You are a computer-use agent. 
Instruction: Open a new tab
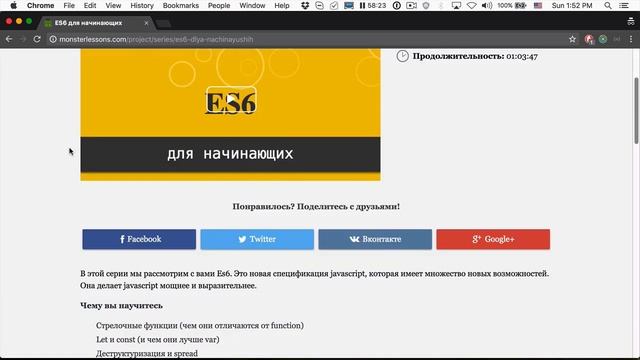(163, 23)
